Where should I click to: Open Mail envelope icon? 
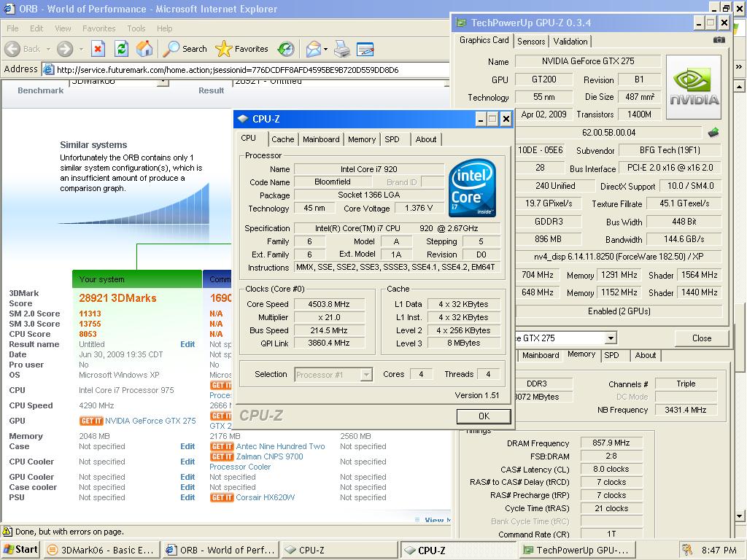coord(313,49)
